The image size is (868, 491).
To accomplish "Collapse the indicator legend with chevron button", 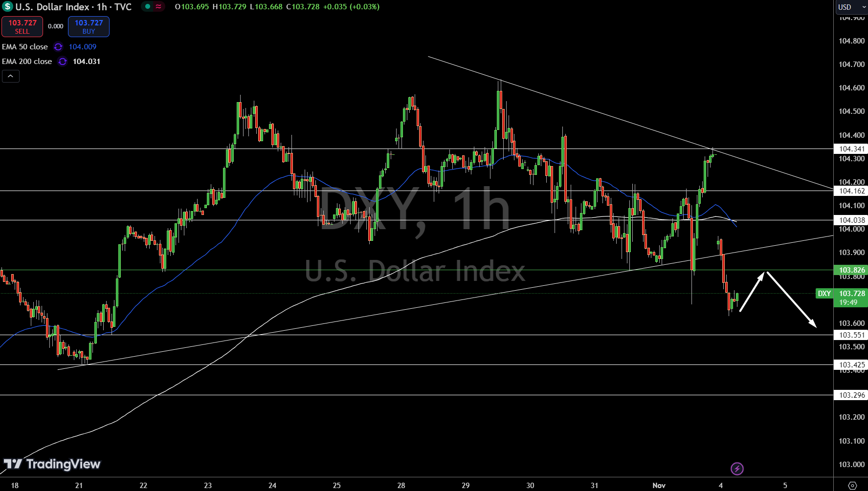I will pyautogui.click(x=11, y=76).
